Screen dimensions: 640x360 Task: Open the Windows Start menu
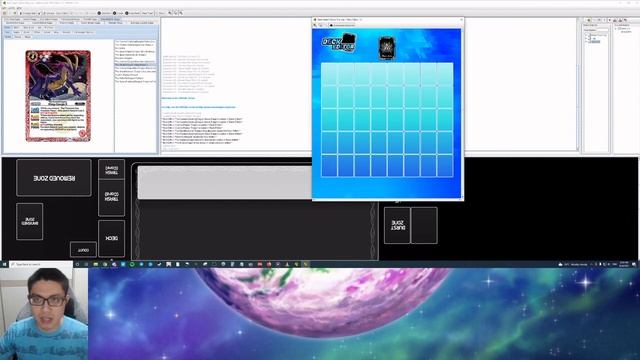tap(4, 264)
